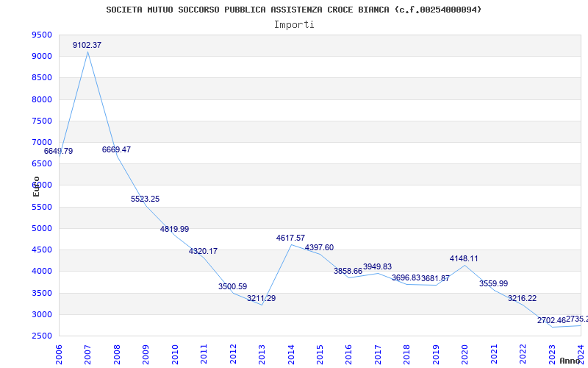Image resolution: width=588 pixels, height=368 pixels.
Task: Select the 2023 x-axis year label
Action: pyautogui.click(x=553, y=354)
